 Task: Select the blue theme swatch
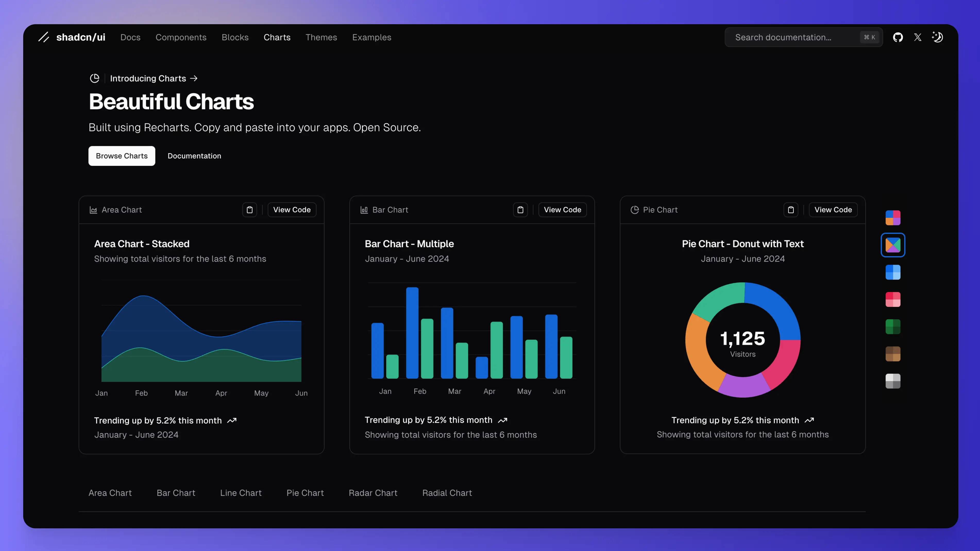(x=892, y=272)
